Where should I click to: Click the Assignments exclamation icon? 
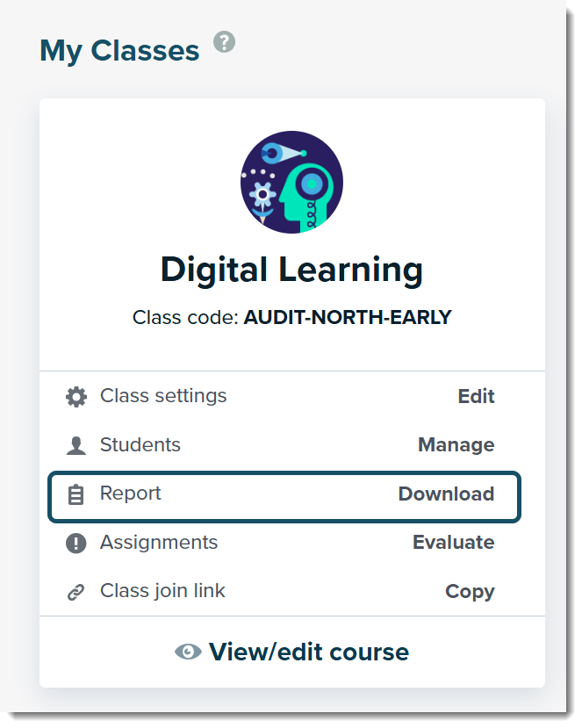[76, 544]
